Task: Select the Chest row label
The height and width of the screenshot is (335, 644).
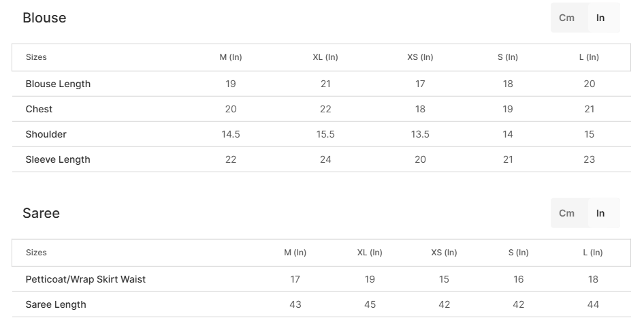Action: pyautogui.click(x=39, y=109)
